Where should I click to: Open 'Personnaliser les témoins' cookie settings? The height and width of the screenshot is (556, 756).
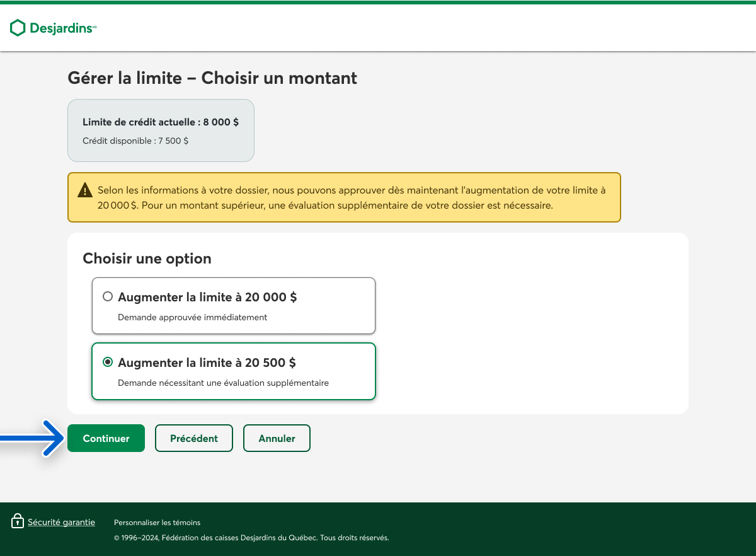(157, 523)
